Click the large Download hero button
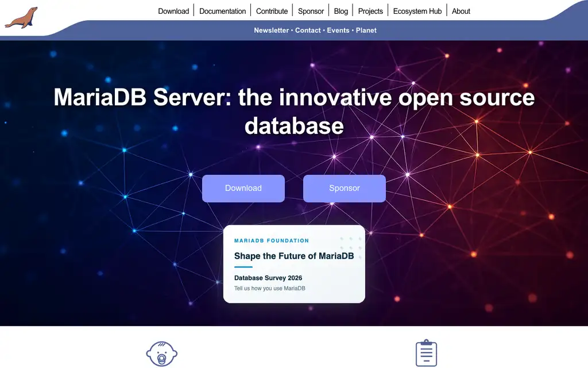Screen dimensions: 588x368 pyautogui.click(x=243, y=189)
